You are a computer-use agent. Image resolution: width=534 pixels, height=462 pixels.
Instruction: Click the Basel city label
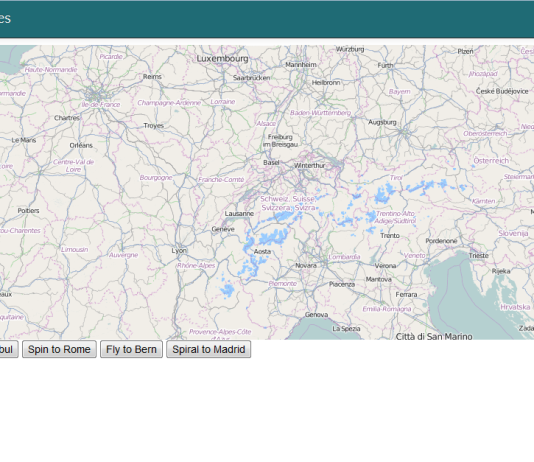point(271,162)
